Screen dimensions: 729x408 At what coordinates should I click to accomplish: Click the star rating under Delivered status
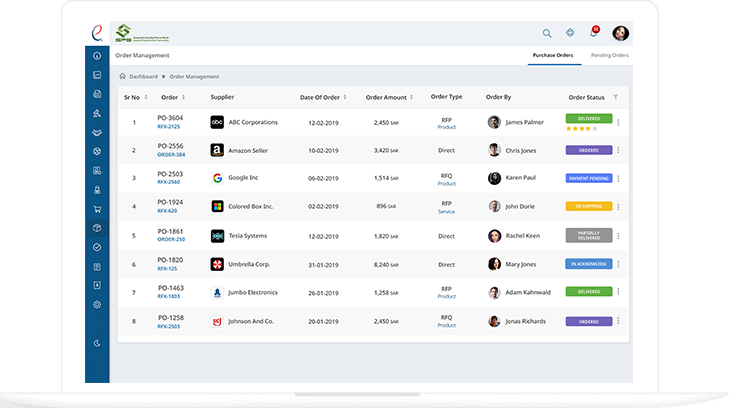(582, 129)
